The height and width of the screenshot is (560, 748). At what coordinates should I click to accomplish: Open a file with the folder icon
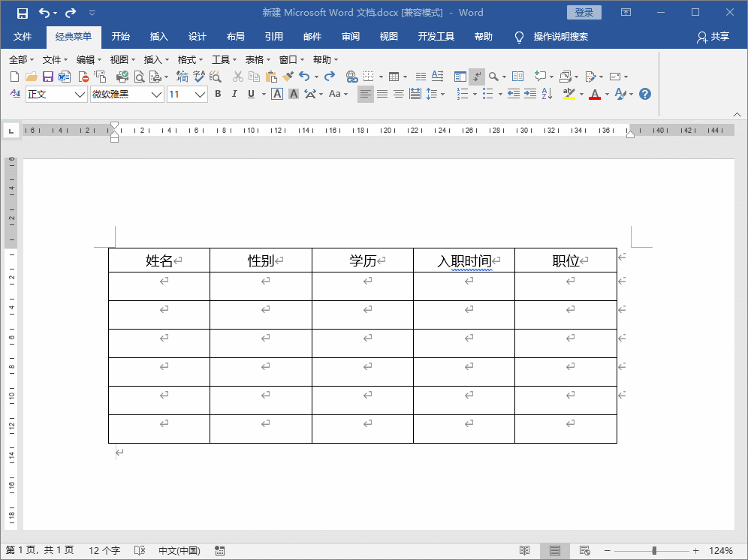32,77
